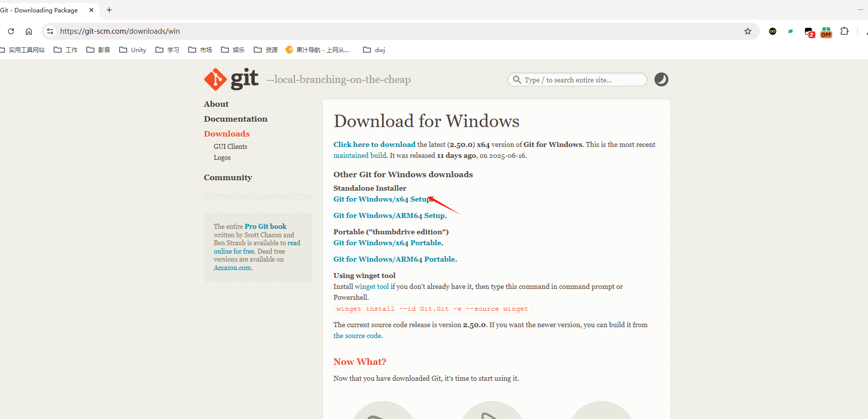
Task: Close the Git Downloading Package tab
Action: point(91,10)
